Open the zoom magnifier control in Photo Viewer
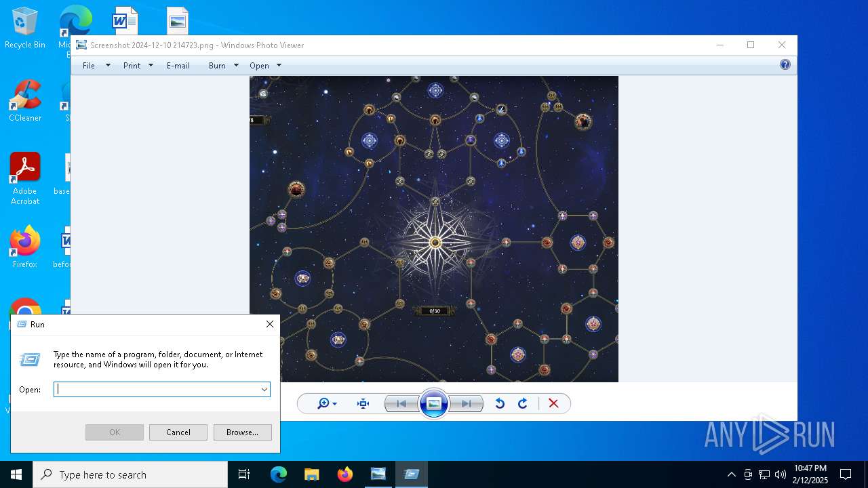Screen dimensions: 868x488 [327, 403]
